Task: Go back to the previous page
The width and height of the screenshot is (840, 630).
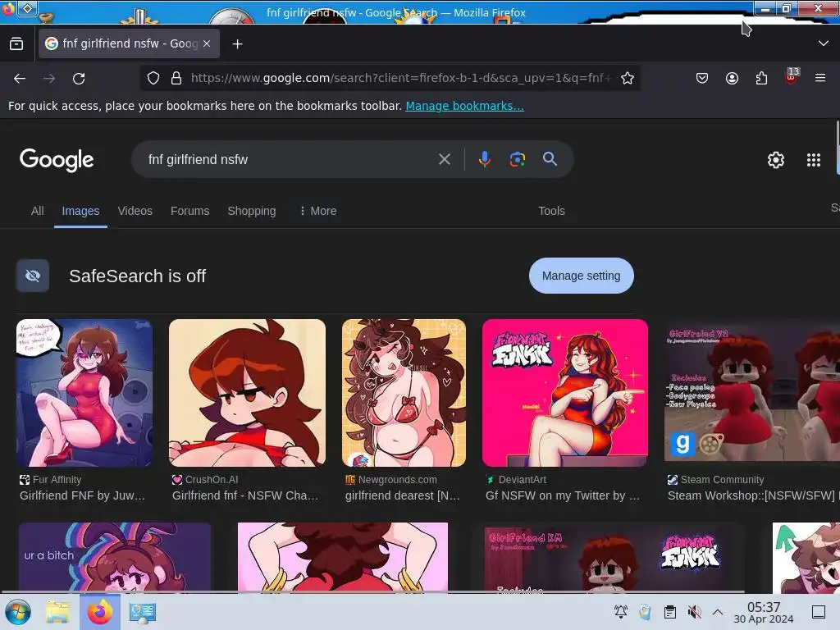Action: tap(20, 79)
